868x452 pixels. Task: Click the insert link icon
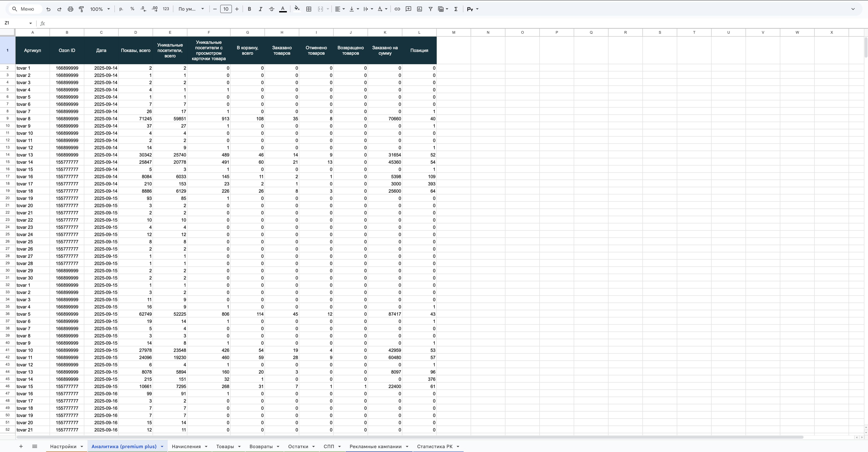pyautogui.click(x=397, y=9)
